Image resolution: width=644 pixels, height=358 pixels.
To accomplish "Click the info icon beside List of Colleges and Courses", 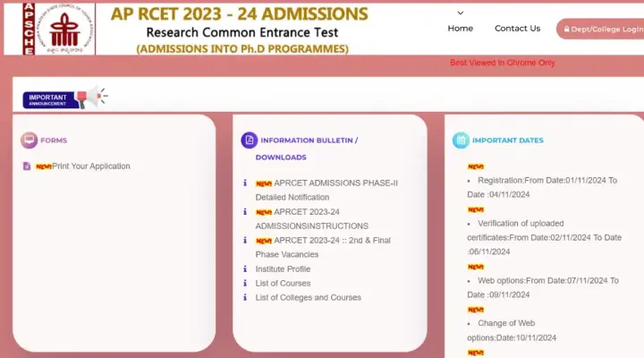I will pos(245,297).
